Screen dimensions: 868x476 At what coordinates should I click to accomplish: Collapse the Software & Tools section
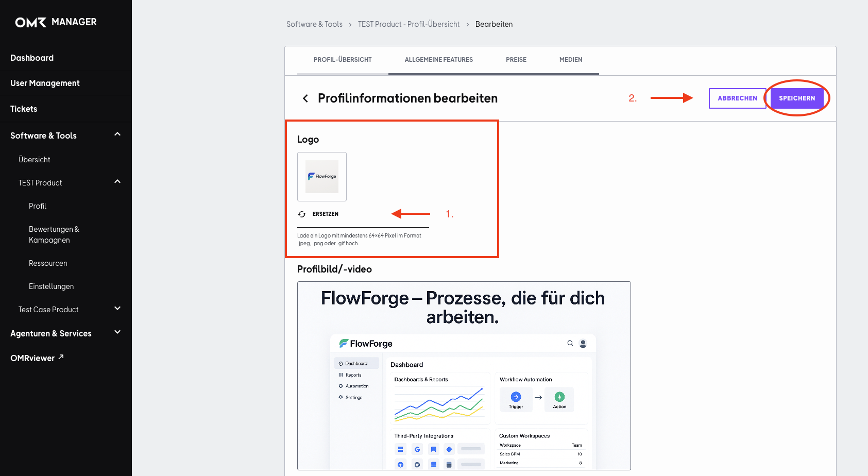(x=117, y=134)
